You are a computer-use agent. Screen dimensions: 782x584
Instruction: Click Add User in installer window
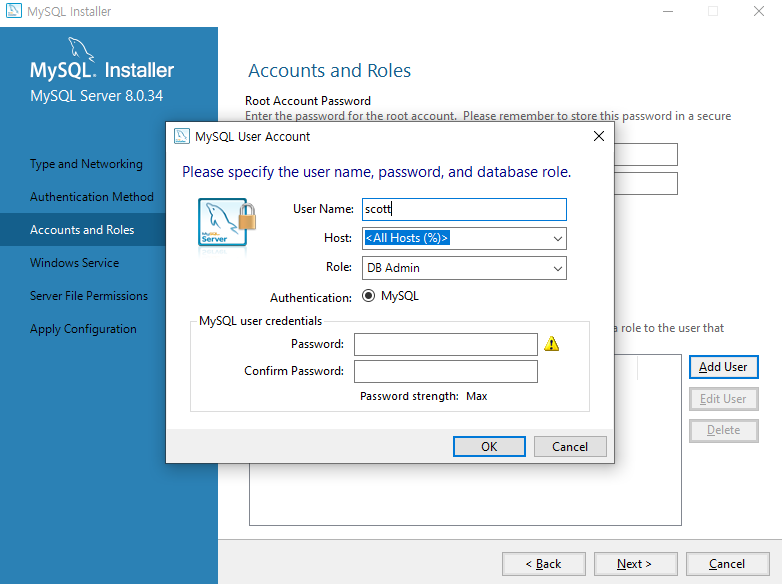click(723, 367)
